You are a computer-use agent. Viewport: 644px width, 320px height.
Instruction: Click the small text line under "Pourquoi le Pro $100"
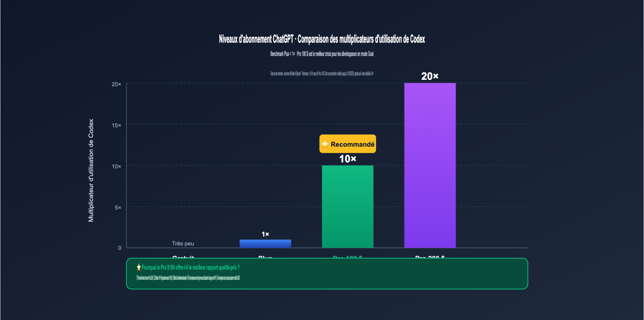(x=188, y=278)
